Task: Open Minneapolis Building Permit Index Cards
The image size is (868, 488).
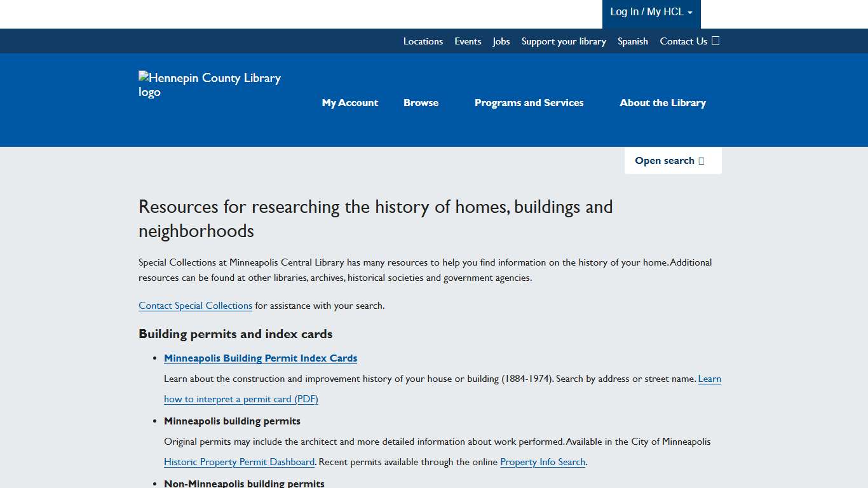Action: click(261, 358)
